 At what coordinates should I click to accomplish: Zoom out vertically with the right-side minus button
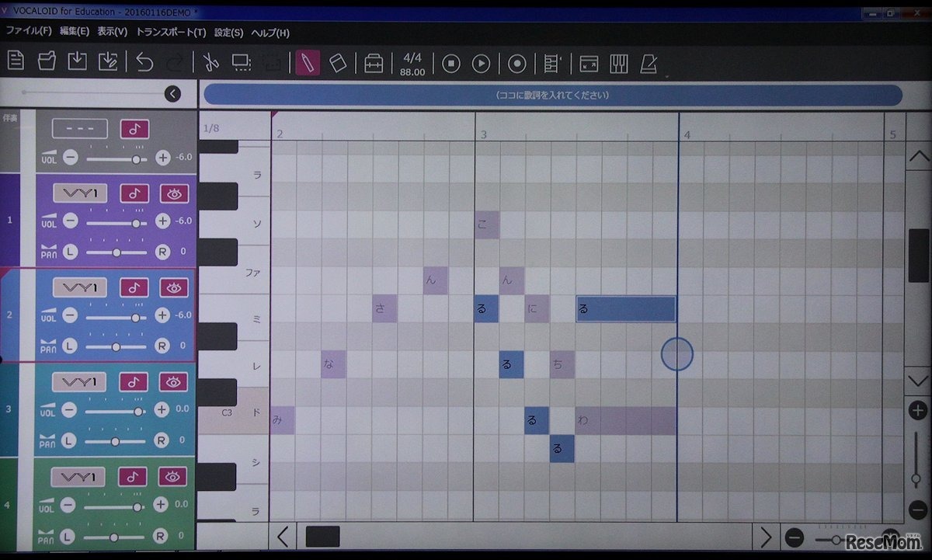click(x=918, y=510)
